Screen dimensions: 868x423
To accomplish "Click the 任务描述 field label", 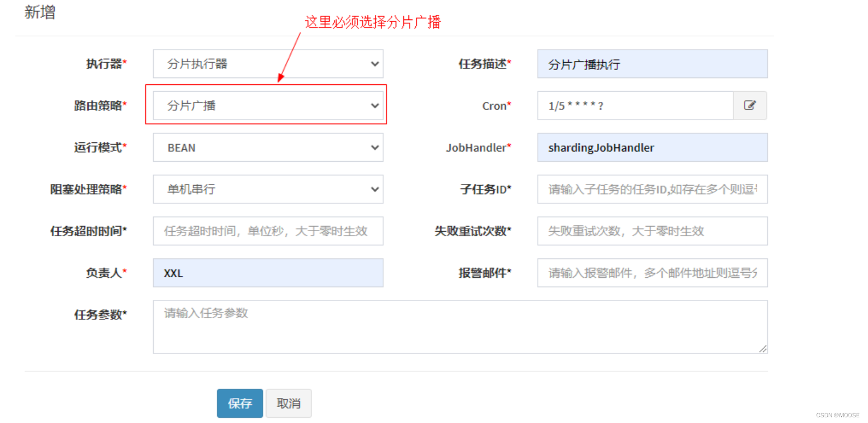I will click(x=485, y=64).
